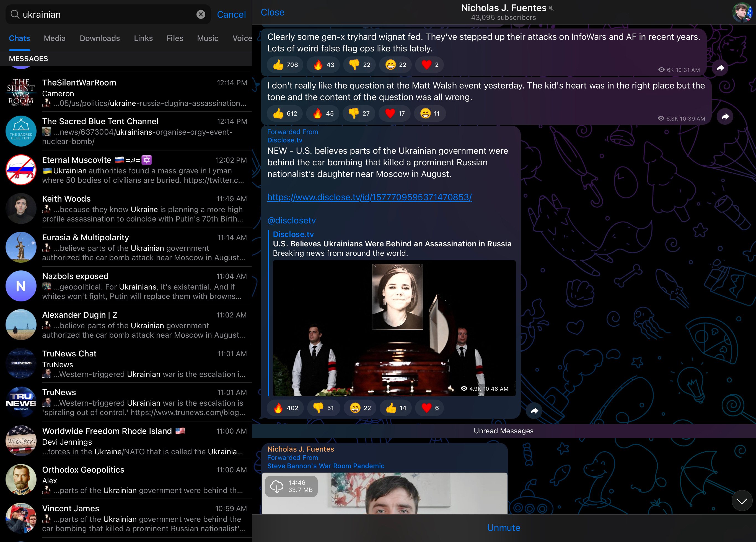The width and height of the screenshot is (756, 542).
Task: Open the disclose.tv URL link
Action: [x=369, y=197]
